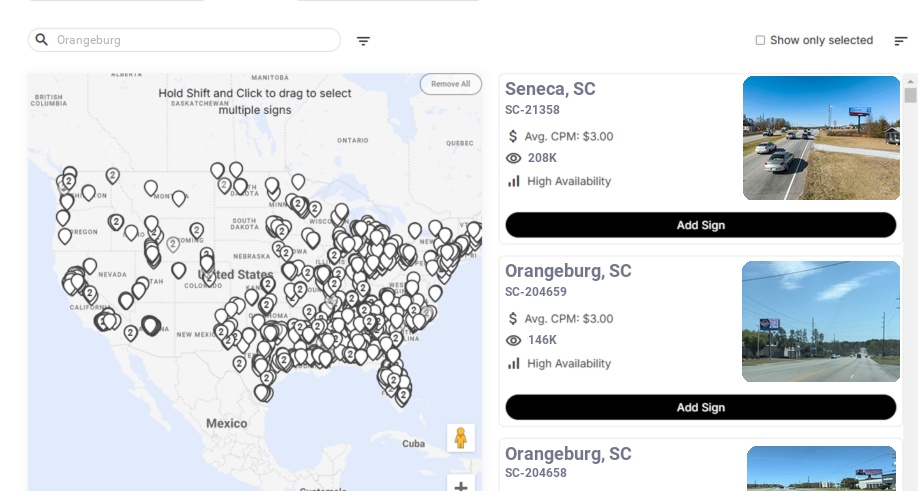Screen dimensions: 920x491
Task: Add the Seneca, SC sign
Action: (x=700, y=225)
